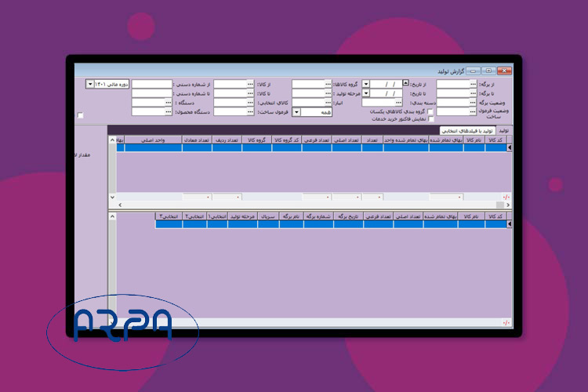Click inside the از شماره دستی input field

click(151, 84)
